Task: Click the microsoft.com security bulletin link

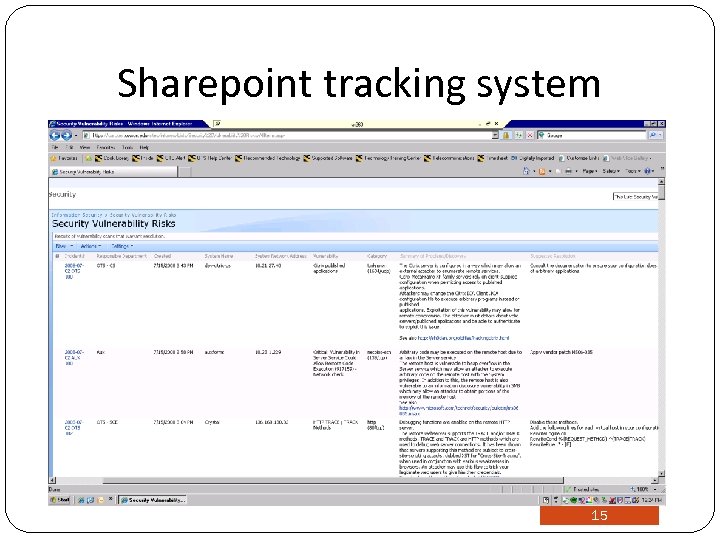Action: [x=458, y=411]
